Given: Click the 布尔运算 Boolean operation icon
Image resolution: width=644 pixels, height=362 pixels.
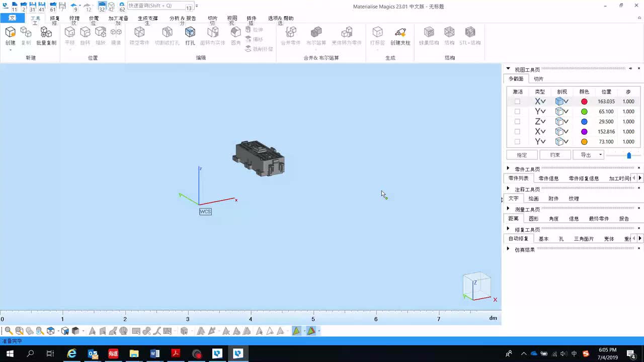Looking at the screenshot, I should [x=316, y=33].
